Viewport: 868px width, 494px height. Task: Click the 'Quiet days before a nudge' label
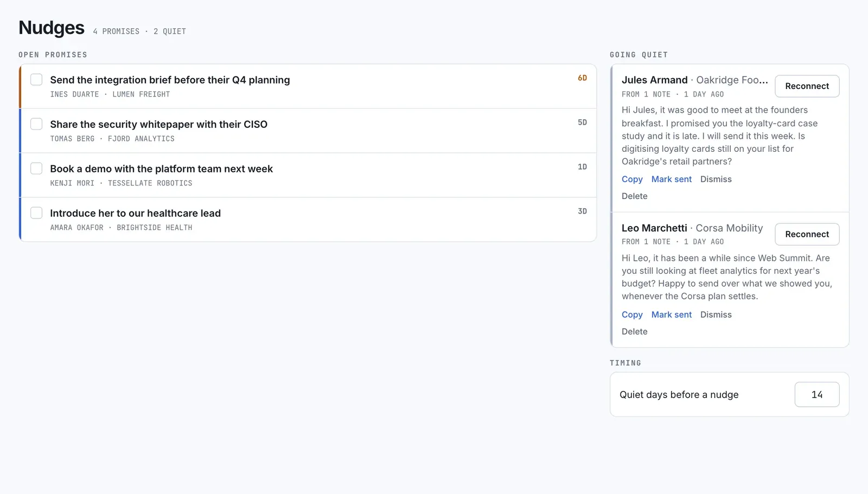[x=679, y=395]
